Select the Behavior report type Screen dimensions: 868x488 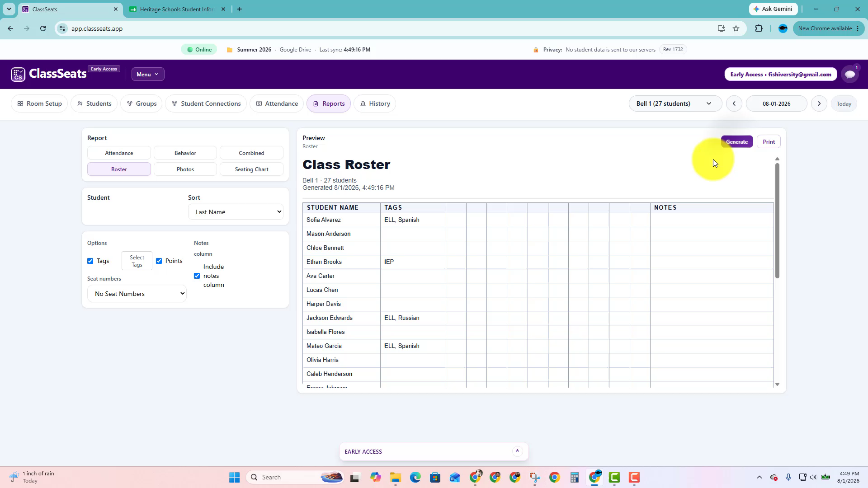185,153
